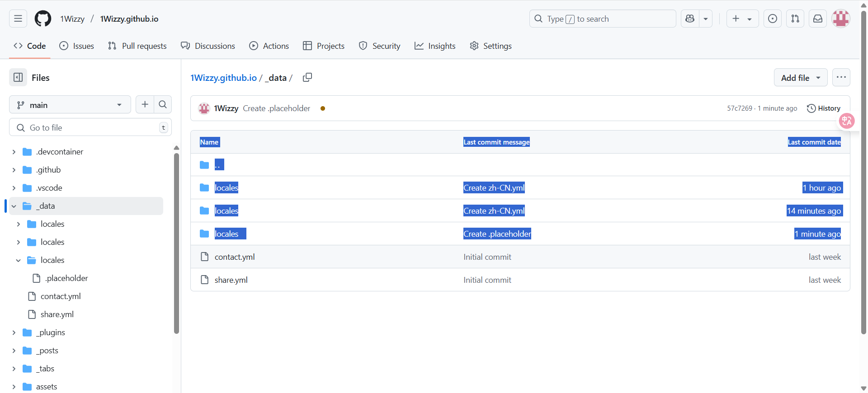
Task: Copy the path using the copy icon
Action: coord(307,77)
